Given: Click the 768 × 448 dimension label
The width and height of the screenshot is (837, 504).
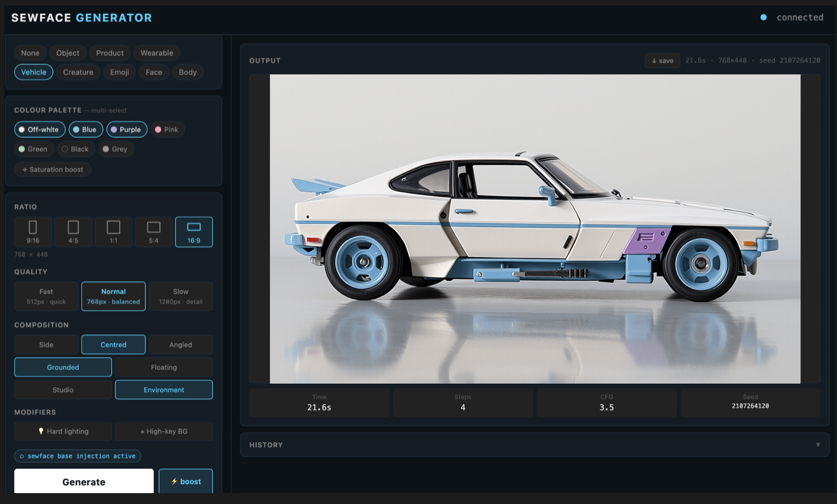Looking at the screenshot, I should coord(30,254).
